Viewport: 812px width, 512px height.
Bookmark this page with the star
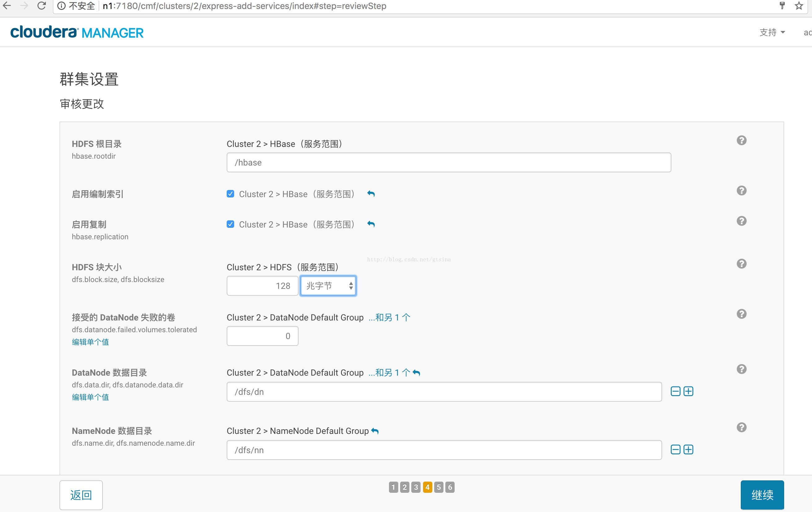799,6
